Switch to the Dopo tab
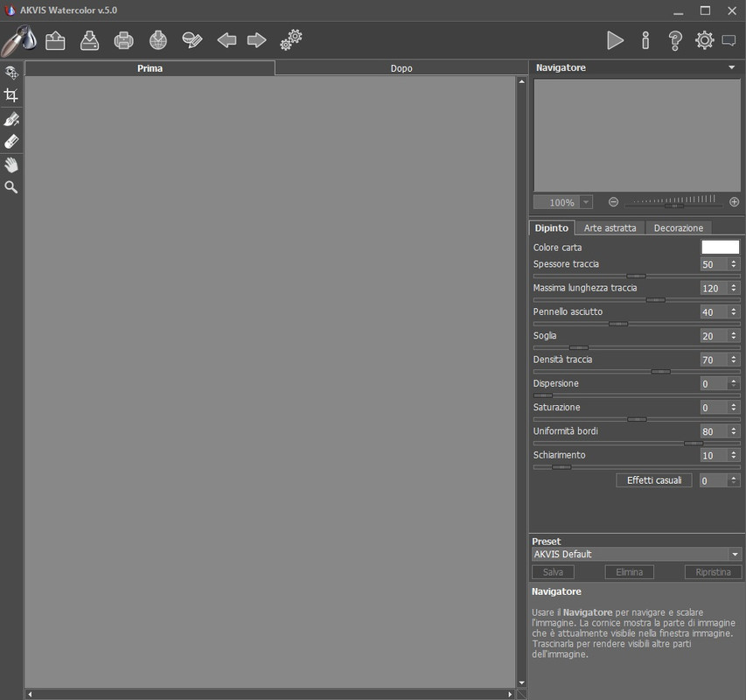746x700 pixels. click(401, 68)
